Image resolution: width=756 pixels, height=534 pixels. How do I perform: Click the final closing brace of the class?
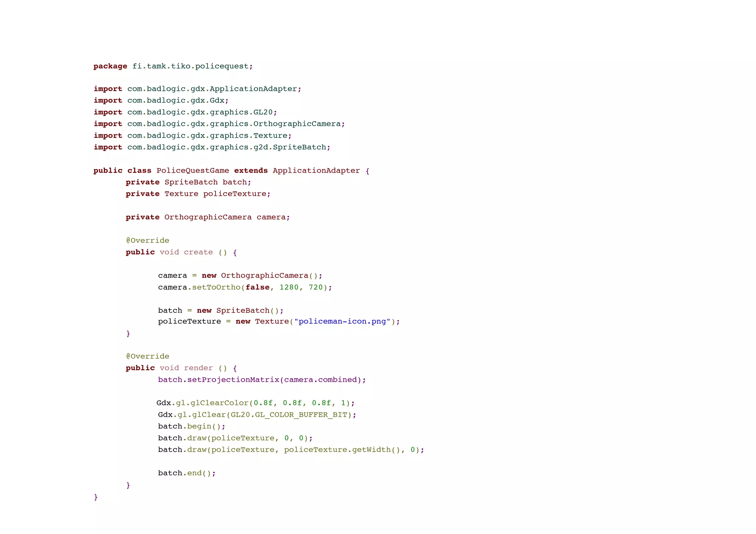tap(96, 497)
